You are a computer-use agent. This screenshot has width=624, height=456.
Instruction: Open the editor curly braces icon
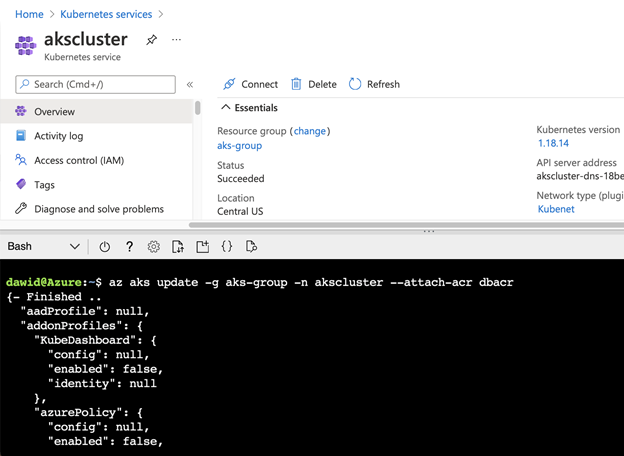[x=227, y=246]
